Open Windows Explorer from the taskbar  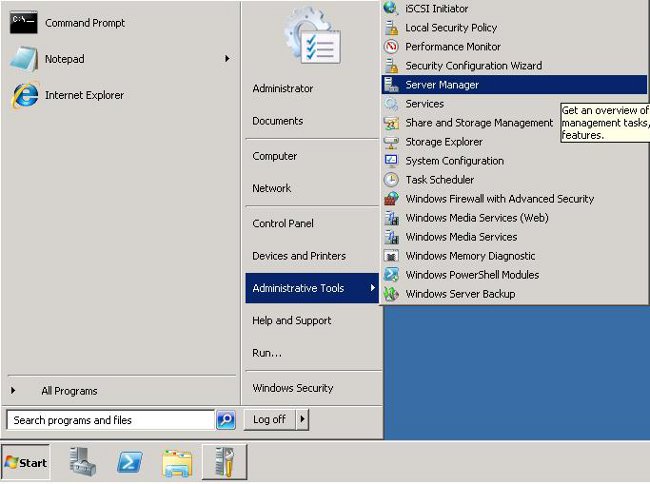(x=177, y=462)
